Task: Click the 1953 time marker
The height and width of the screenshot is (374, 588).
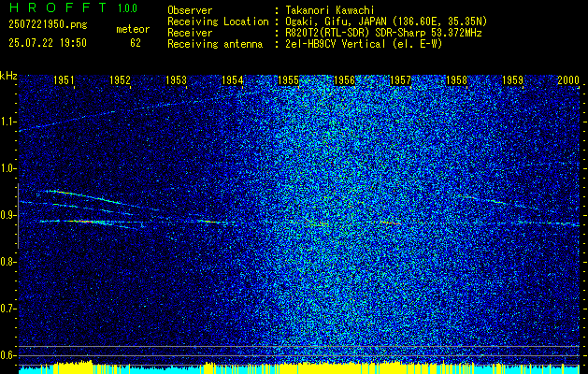Action: 177,79
